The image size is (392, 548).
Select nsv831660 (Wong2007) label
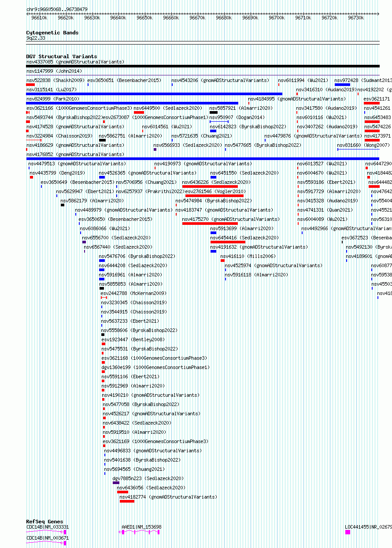[364, 145]
